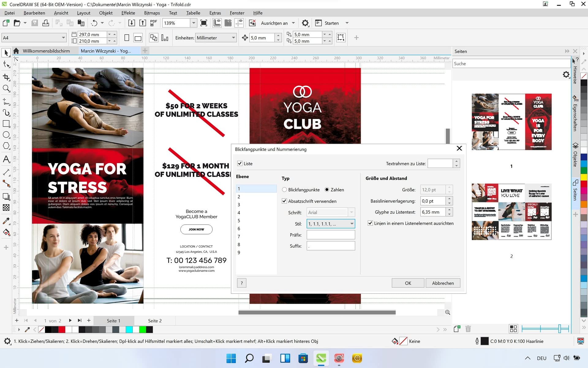Open the Datei menu
The width and height of the screenshot is (588, 368).
click(x=9, y=13)
